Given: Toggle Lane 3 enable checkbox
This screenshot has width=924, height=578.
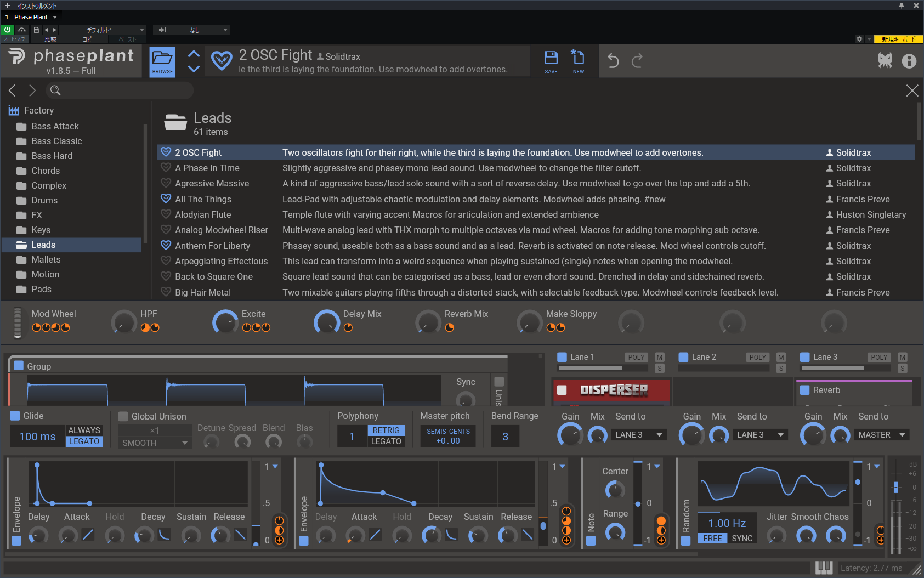Looking at the screenshot, I should click(x=805, y=357).
